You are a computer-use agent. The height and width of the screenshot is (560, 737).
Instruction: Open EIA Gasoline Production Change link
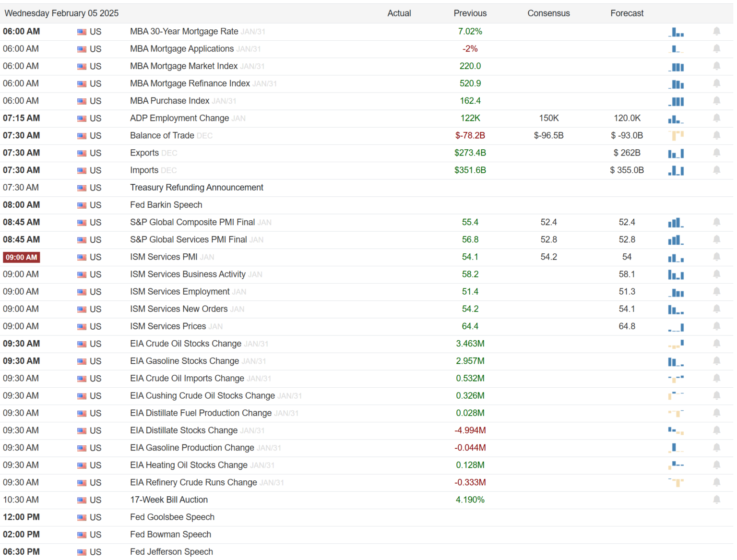(x=192, y=448)
